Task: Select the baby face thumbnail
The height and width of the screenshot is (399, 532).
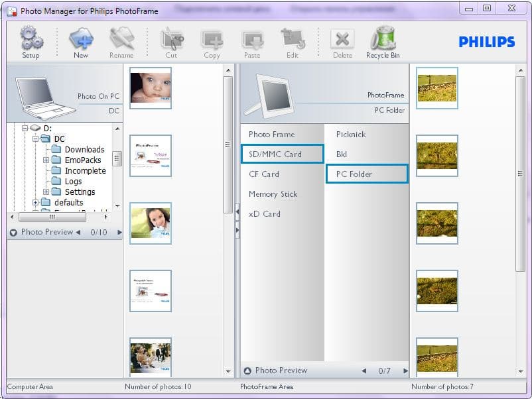Action: pos(151,87)
